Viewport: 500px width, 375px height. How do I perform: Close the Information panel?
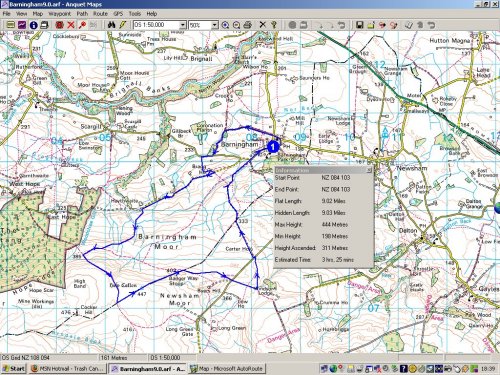[x=369, y=170]
